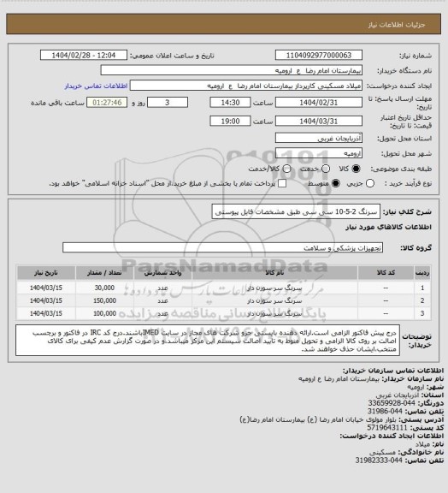Click the تاریخ نیاز column header
448x493 pixels.
(46, 272)
